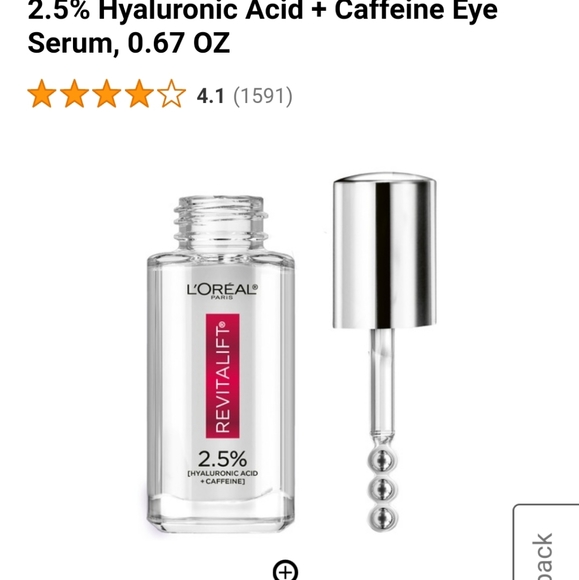This screenshot has height=580, width=579.
Task: Click the zoom-in magnifier icon below image
Action: pyautogui.click(x=285, y=571)
